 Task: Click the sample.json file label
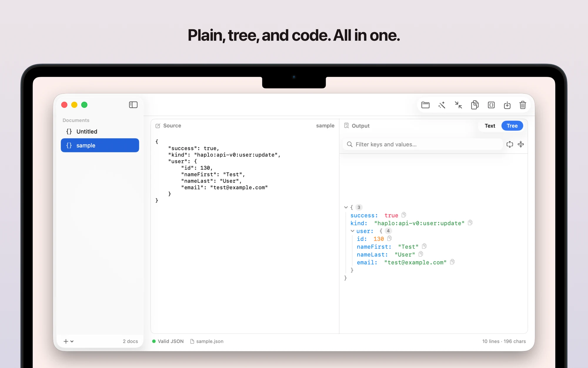(207, 341)
